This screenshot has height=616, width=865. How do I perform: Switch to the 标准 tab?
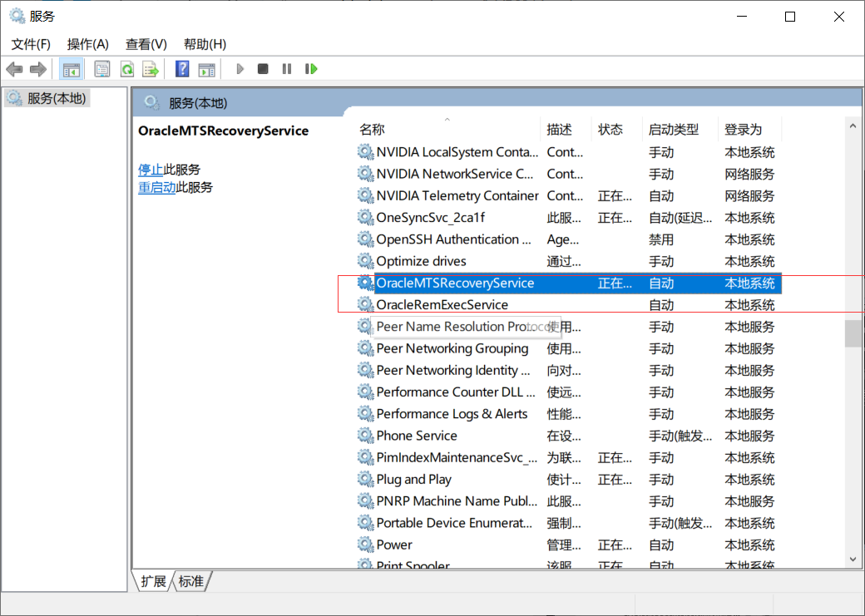coord(191,581)
